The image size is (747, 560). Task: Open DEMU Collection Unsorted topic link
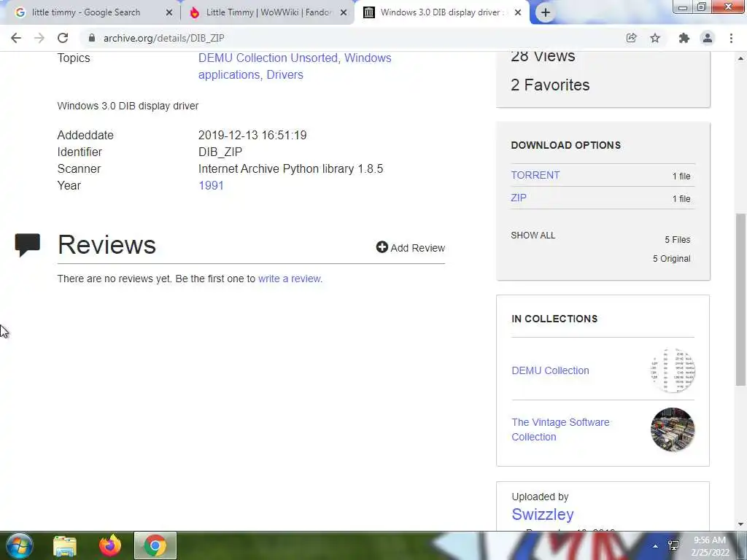[268, 58]
